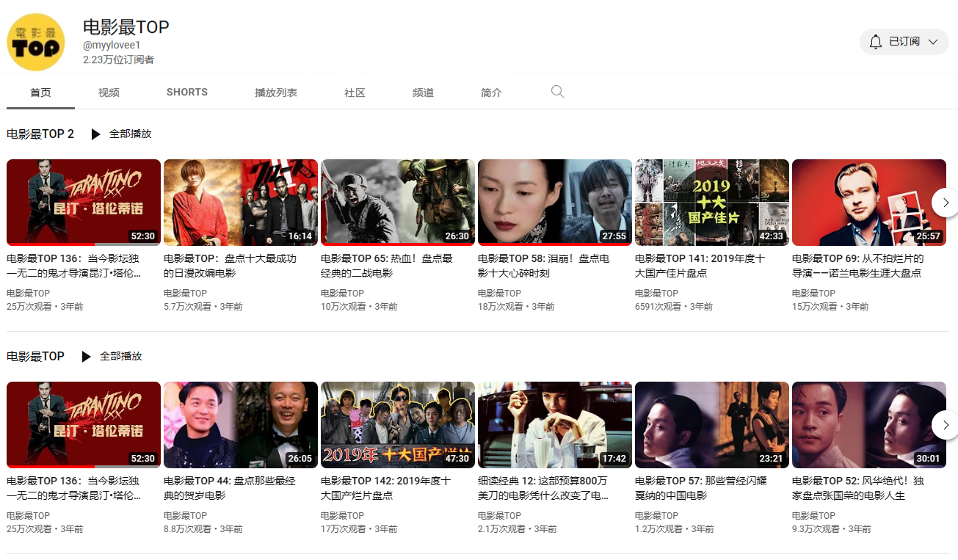Open thumbnail of TOP 44 贺岁电影 video

[x=241, y=425]
